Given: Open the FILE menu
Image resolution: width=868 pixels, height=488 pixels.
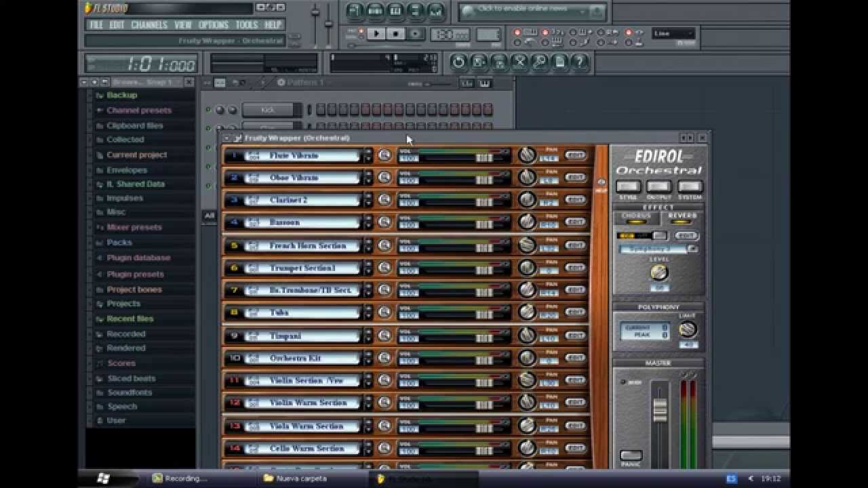Looking at the screenshot, I should [96, 25].
